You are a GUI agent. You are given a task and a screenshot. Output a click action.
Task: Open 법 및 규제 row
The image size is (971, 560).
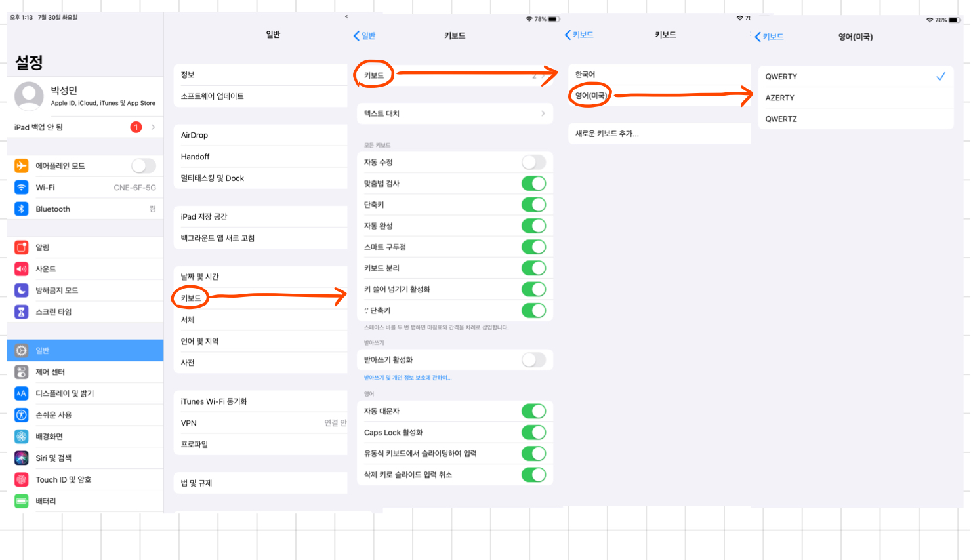coord(260,483)
